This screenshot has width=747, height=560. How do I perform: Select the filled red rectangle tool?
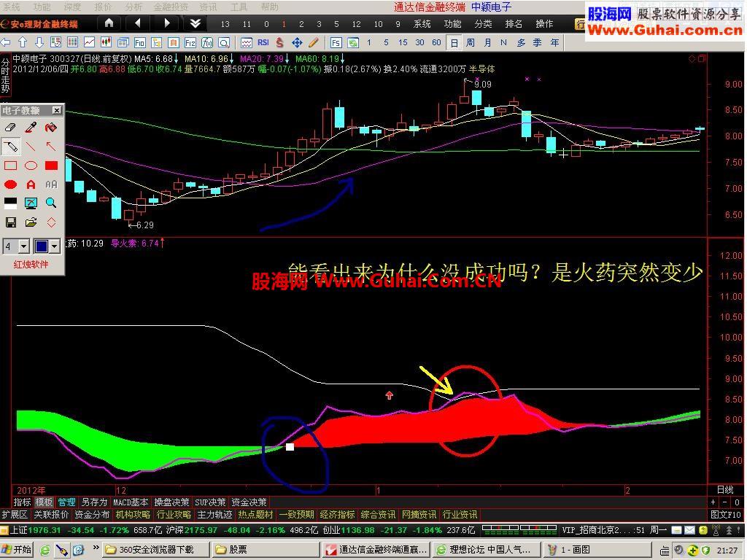click(x=51, y=166)
